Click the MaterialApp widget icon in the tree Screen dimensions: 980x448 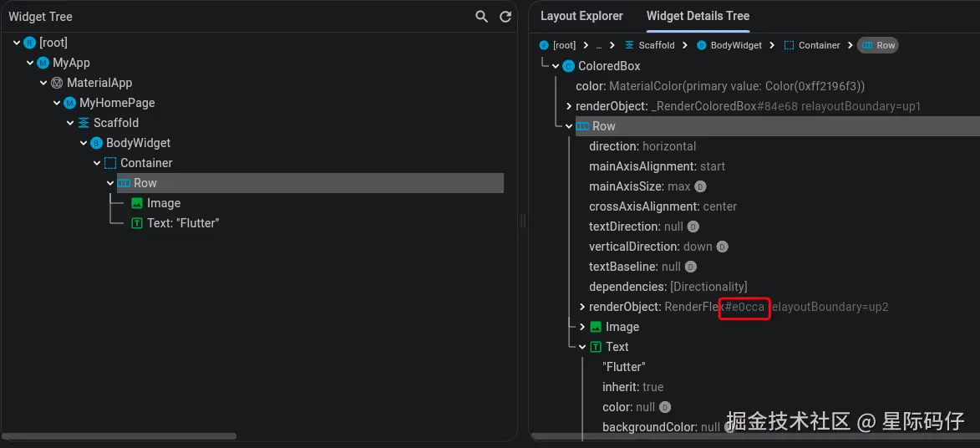pyautogui.click(x=57, y=83)
